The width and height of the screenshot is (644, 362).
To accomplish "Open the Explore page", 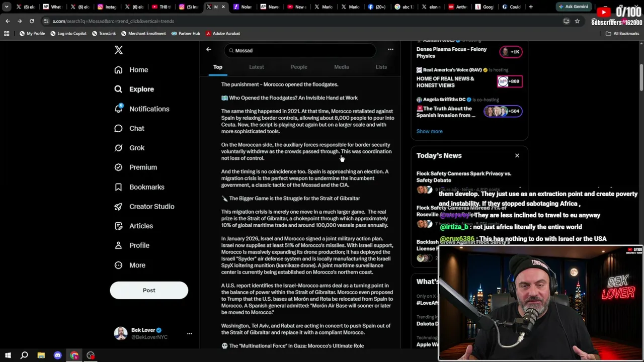I will tap(134, 89).
